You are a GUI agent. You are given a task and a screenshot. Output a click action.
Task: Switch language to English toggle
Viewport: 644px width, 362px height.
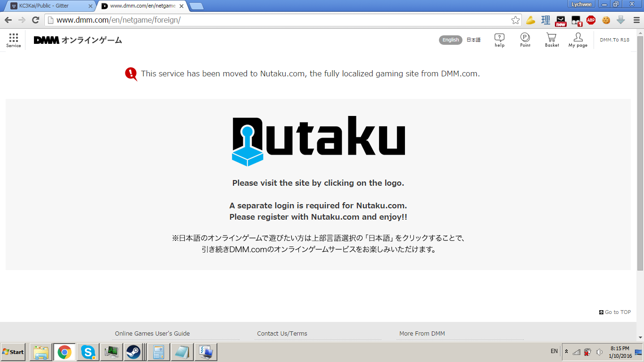(450, 40)
